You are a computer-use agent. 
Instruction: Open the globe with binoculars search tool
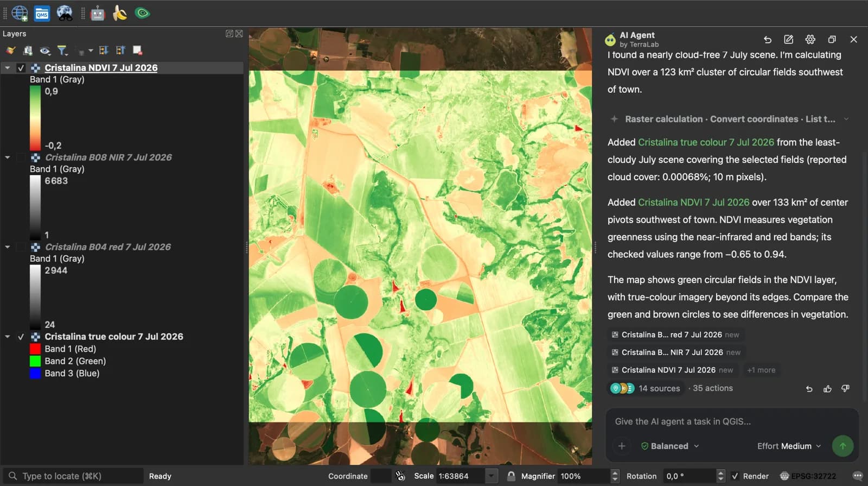65,13
